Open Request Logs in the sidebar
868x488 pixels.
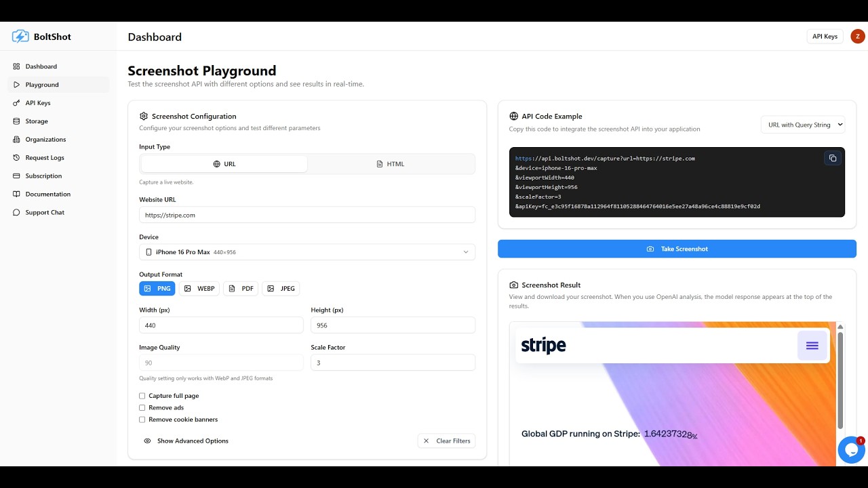(x=58, y=158)
